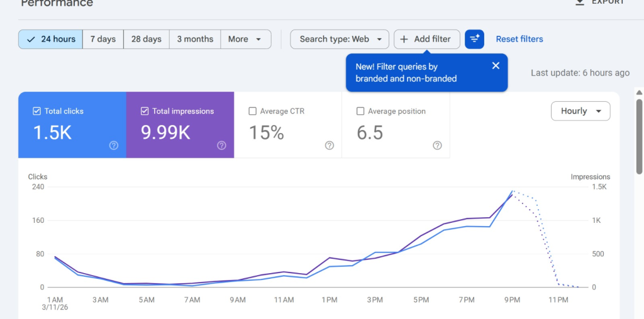644x319 pixels.
Task: Click Reset filters link
Action: tap(519, 39)
